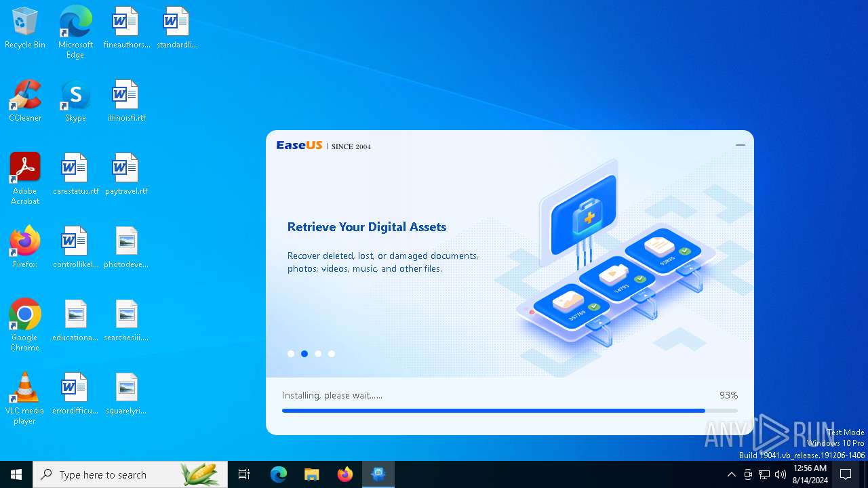This screenshot has width=868, height=488.
Task: Click the VLC media player shortcut
Action: coord(25,399)
